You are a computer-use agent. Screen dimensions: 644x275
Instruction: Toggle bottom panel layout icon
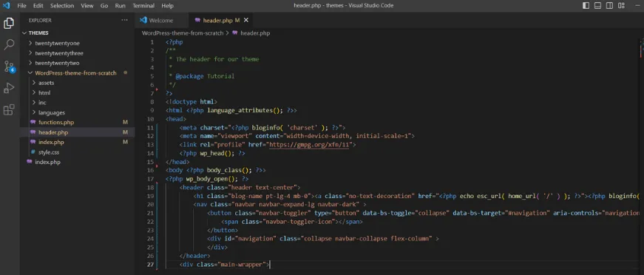click(x=598, y=5)
